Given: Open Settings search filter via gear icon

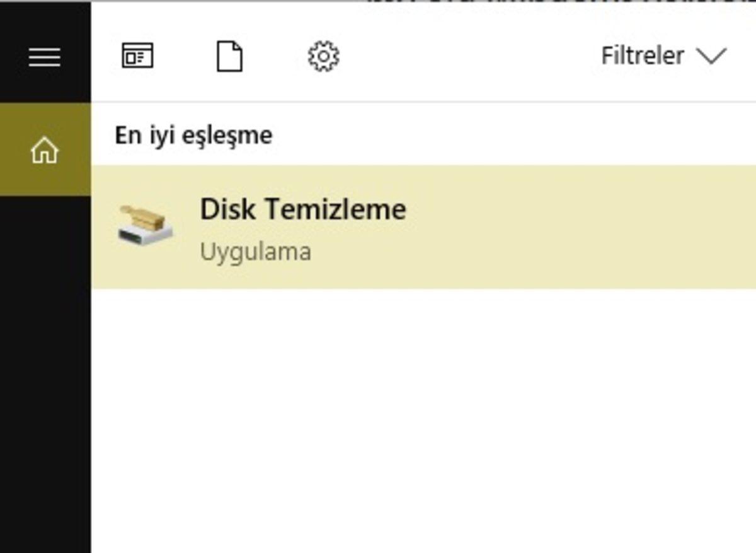Looking at the screenshot, I should (324, 55).
